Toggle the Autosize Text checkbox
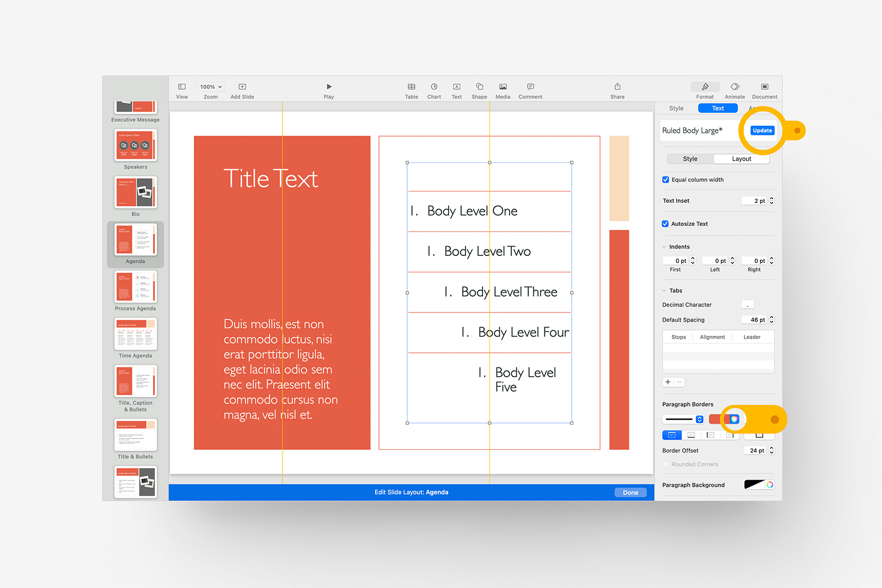This screenshot has height=588, width=882. pyautogui.click(x=665, y=224)
